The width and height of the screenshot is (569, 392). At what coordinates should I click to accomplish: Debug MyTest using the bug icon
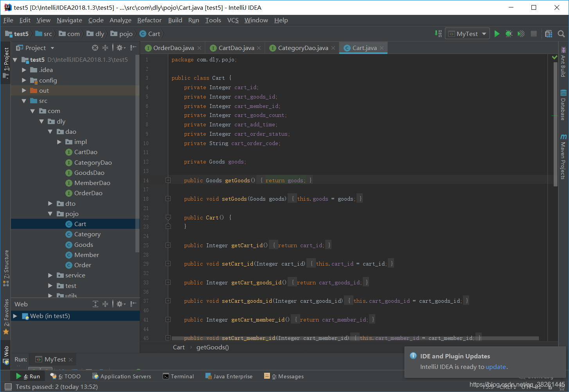pyautogui.click(x=509, y=33)
